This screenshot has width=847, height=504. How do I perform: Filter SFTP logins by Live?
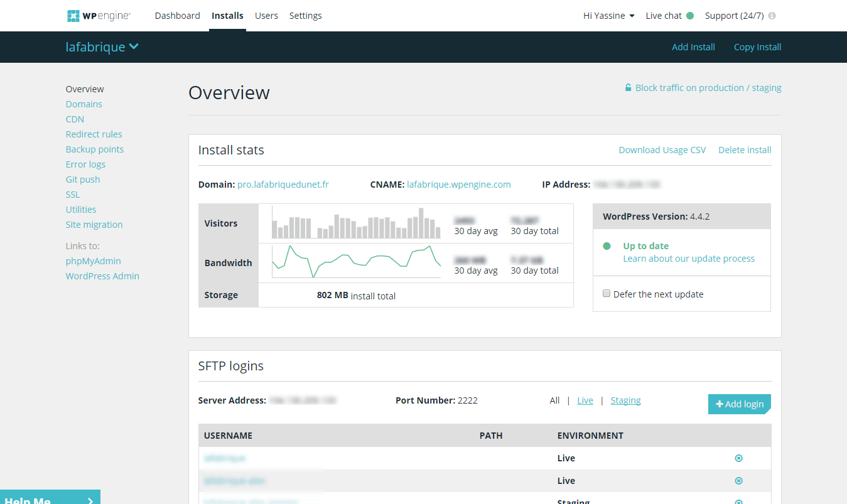585,400
